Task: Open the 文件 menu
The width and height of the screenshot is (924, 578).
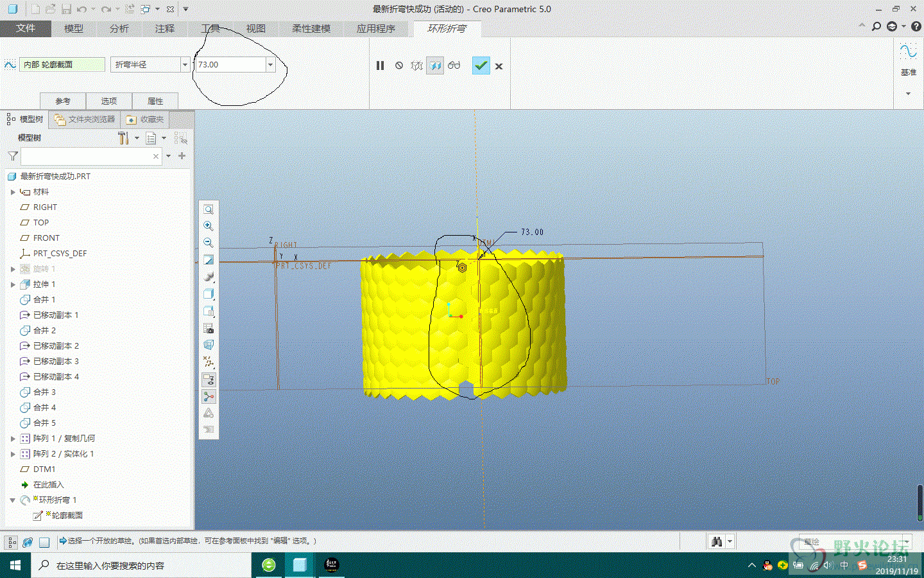Action: point(26,28)
